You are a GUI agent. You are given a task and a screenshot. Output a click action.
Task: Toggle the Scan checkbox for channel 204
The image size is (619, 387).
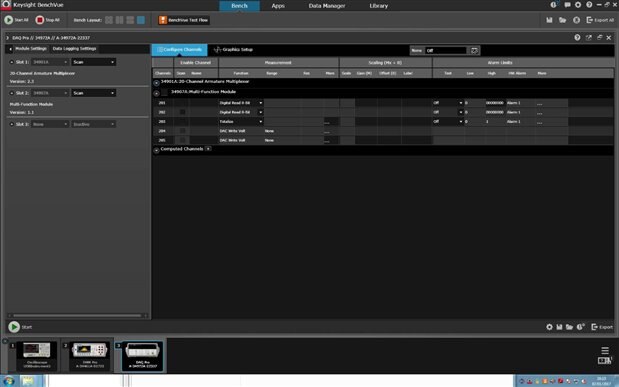[182, 131]
